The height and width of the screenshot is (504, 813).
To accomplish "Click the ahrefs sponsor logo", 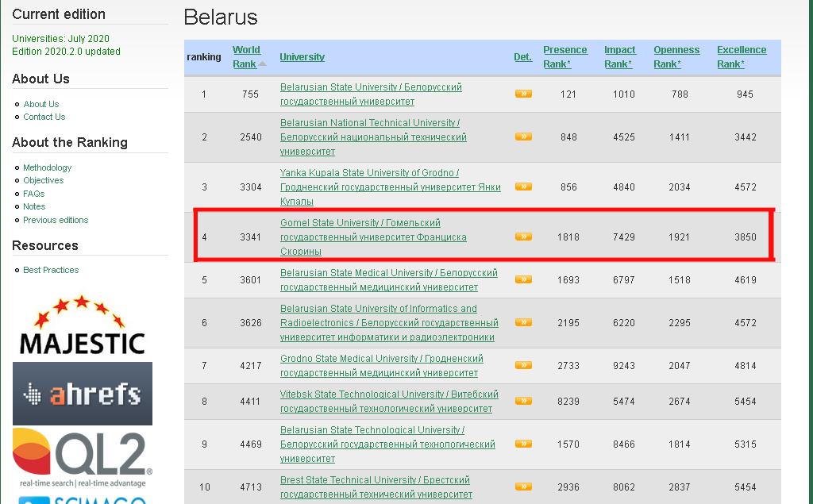I will (83, 394).
